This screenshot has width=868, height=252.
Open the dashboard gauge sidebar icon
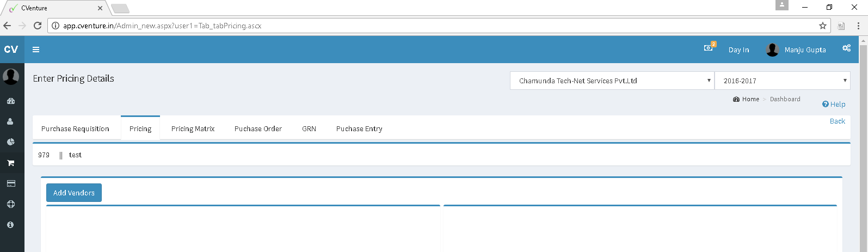[x=10, y=101]
